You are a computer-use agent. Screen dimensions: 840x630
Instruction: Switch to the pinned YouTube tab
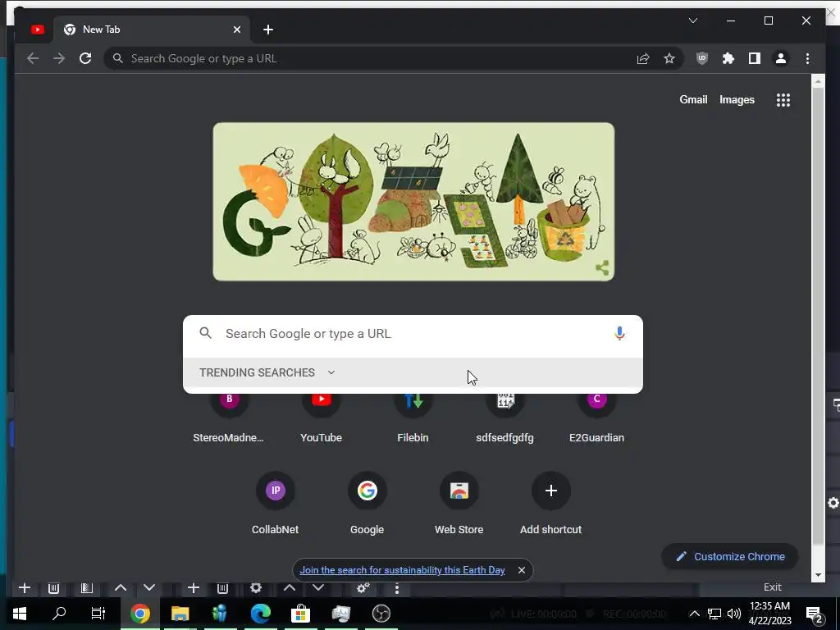[38, 30]
